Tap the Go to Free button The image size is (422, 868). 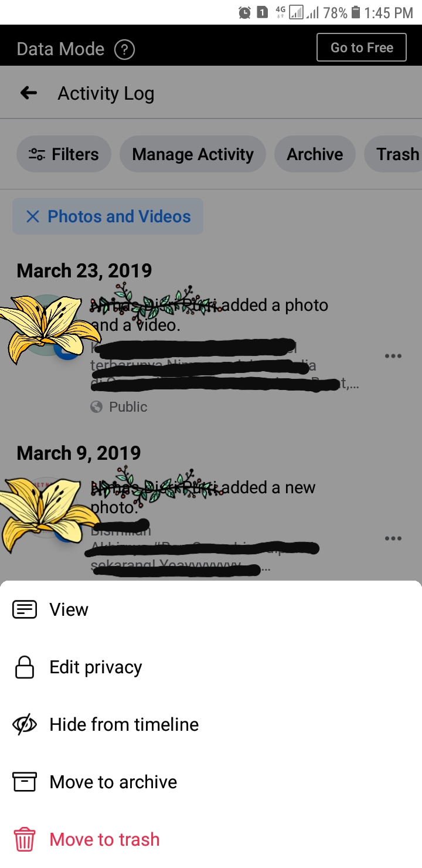click(362, 48)
